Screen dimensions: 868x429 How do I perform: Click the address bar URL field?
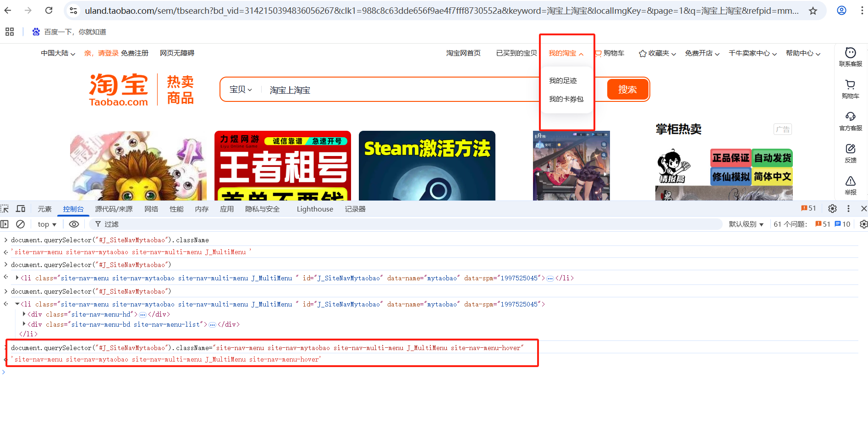click(x=442, y=11)
